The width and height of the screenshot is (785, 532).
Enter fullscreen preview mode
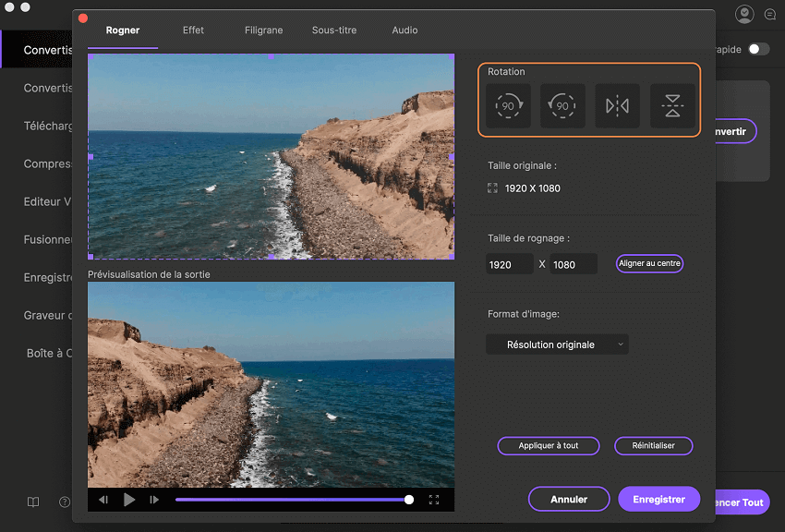[x=434, y=500]
